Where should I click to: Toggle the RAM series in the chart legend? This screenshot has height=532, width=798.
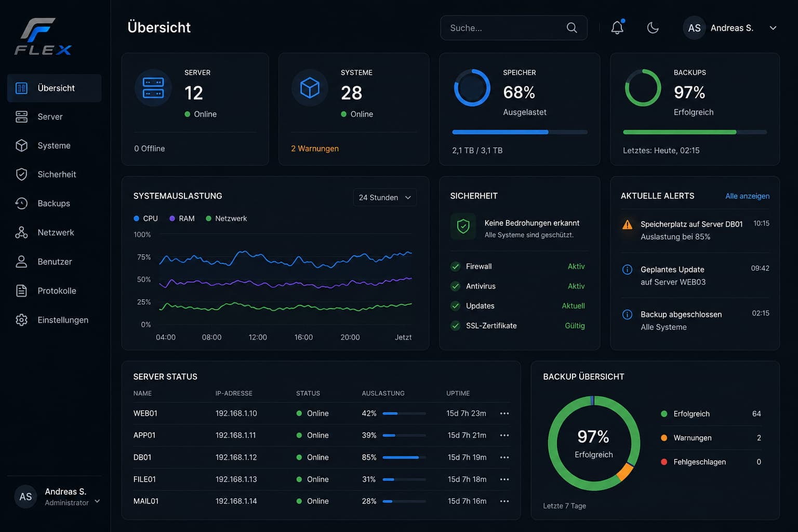(182, 219)
